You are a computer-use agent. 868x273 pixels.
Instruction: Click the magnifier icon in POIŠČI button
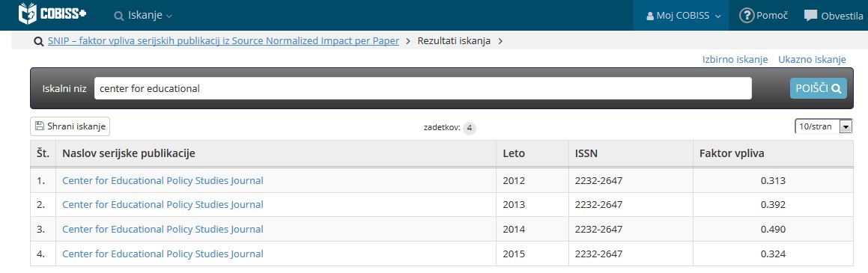(x=836, y=88)
